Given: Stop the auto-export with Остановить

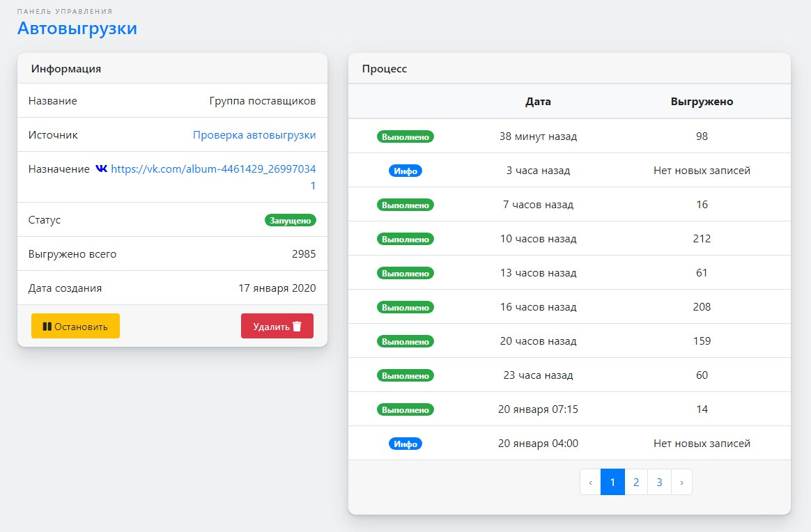Looking at the screenshot, I should [x=75, y=326].
